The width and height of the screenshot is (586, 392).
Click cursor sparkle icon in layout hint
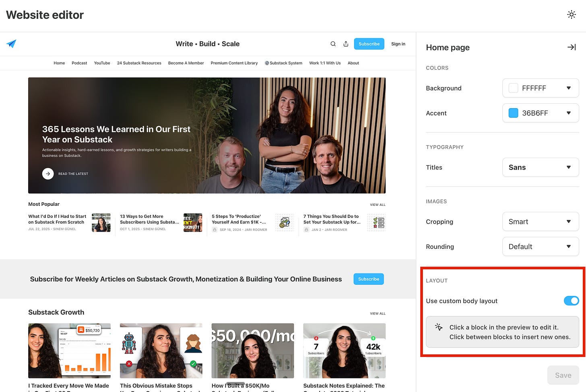[x=439, y=327]
